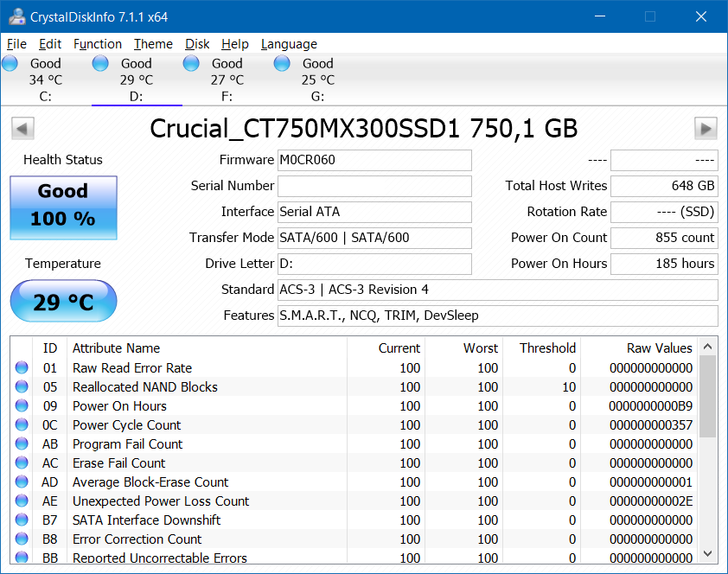Click threshold value 10 for Reallocated NAND Blocks
This screenshot has height=574, width=728.
click(x=569, y=387)
